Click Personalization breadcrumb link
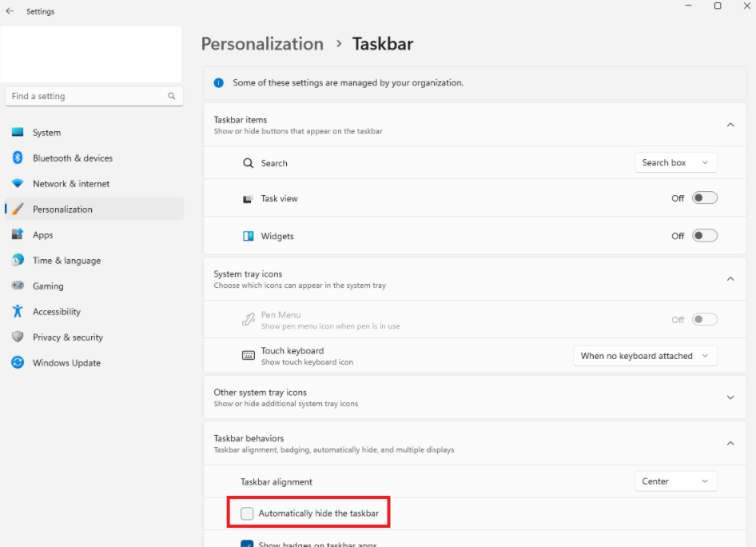 pyautogui.click(x=262, y=44)
